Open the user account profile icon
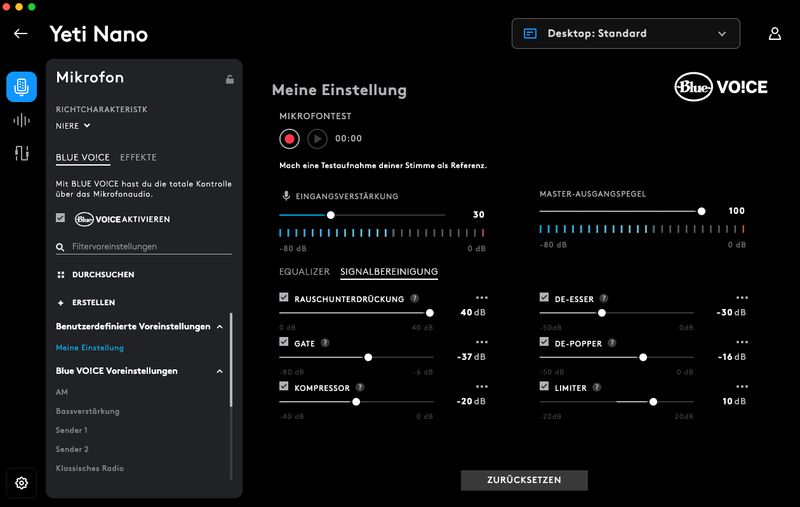 coord(774,34)
